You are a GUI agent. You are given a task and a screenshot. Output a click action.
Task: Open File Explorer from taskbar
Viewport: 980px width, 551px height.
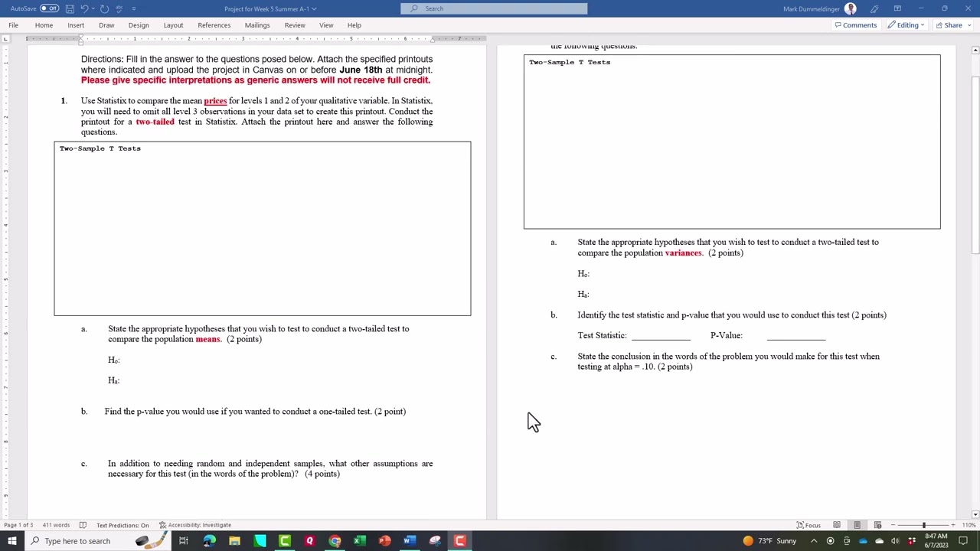click(x=234, y=541)
